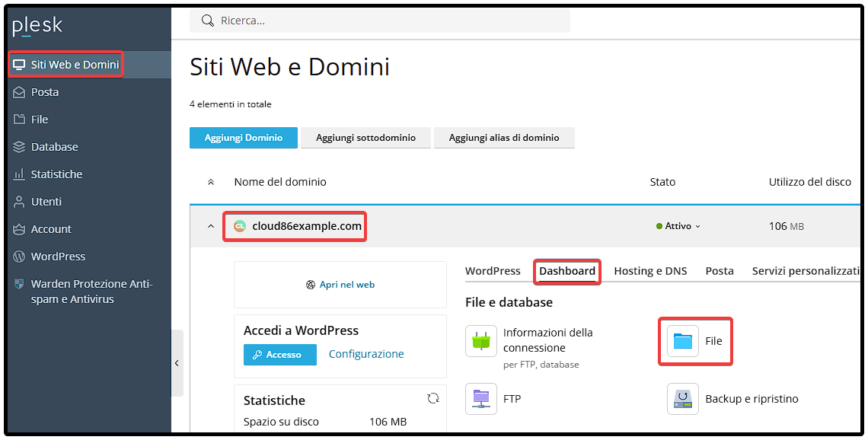Click Aggiungi sottodominio button

coord(365,138)
